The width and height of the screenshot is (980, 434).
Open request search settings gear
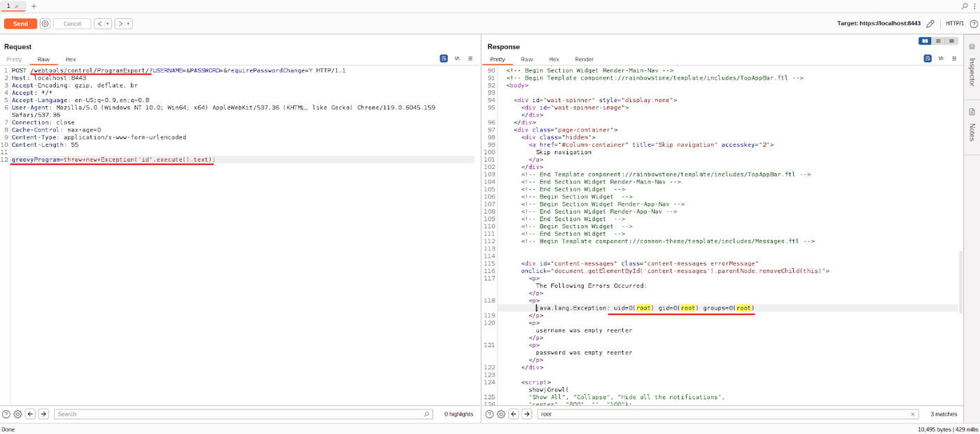(x=17, y=414)
